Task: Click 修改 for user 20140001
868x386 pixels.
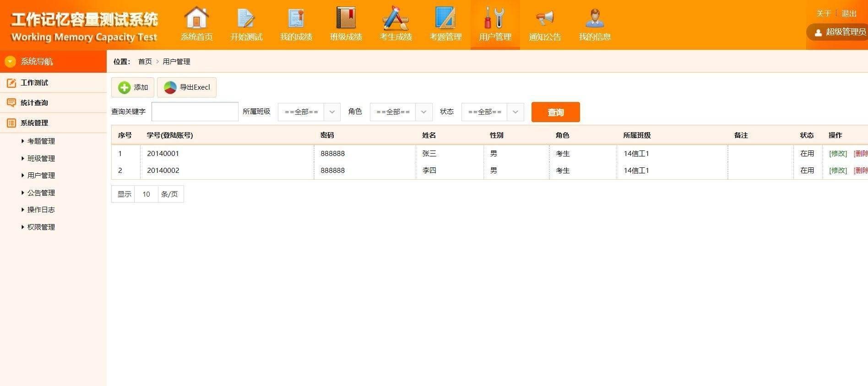Action: click(x=838, y=154)
